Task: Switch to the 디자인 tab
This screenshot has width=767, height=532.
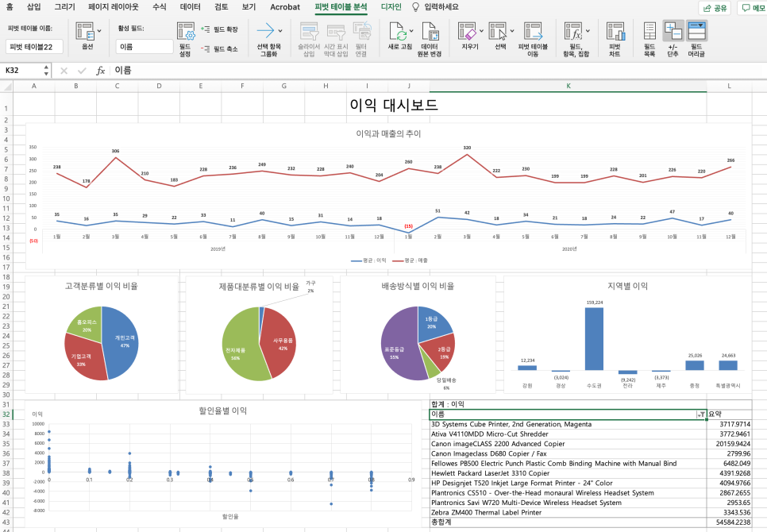Action: pyautogui.click(x=391, y=7)
